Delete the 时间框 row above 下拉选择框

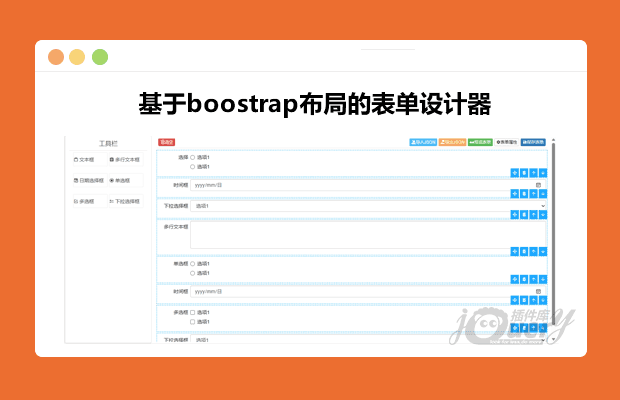point(524,193)
